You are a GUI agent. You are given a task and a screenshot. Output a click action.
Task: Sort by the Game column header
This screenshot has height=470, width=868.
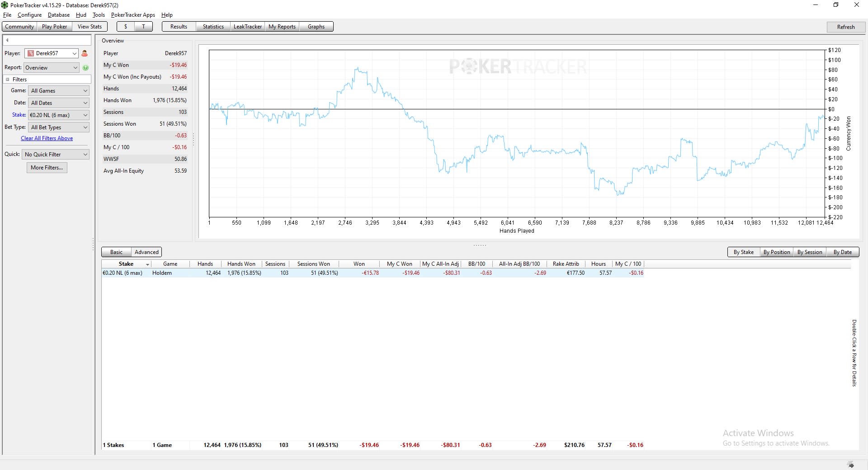pos(170,264)
